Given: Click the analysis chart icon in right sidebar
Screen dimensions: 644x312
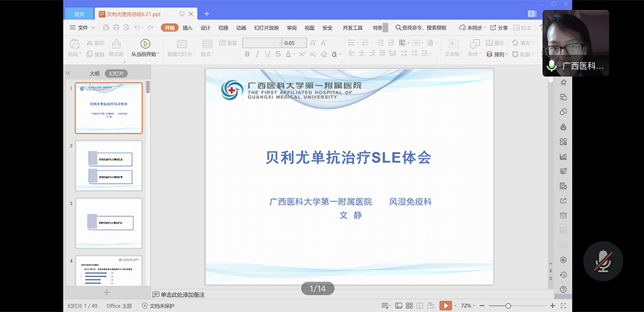Looking at the screenshot, I should point(563,157).
